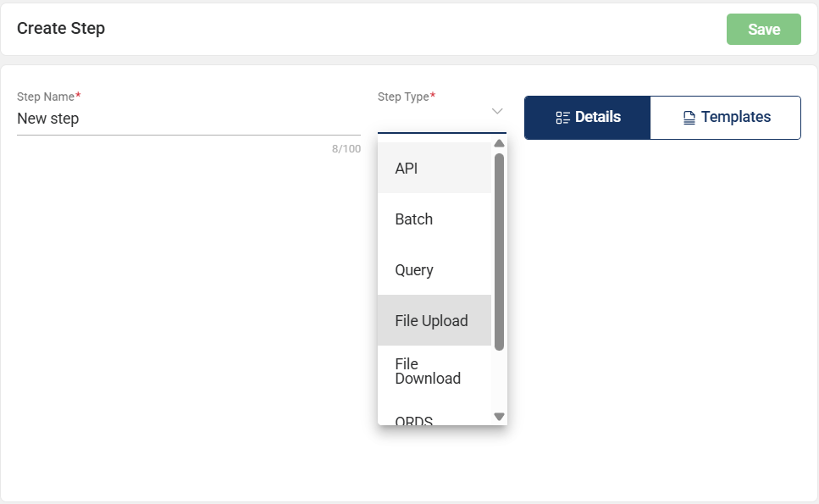Switch to the Details tab
Viewport: 819px width, 504px height.
coord(588,117)
